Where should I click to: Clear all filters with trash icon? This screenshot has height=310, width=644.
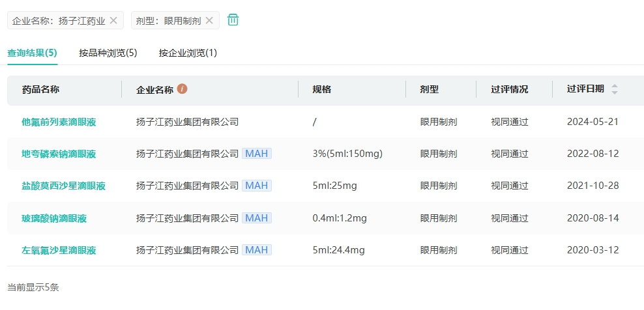[x=233, y=20]
